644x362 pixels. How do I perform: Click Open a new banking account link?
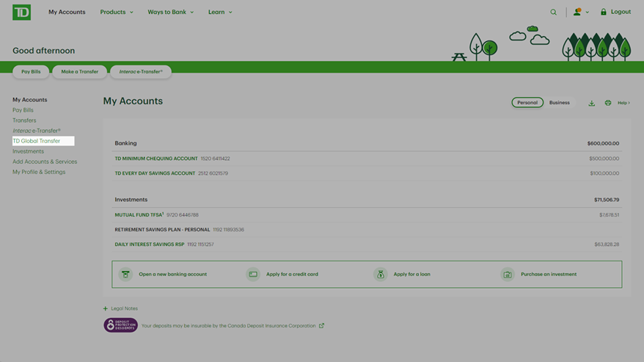pyautogui.click(x=172, y=275)
